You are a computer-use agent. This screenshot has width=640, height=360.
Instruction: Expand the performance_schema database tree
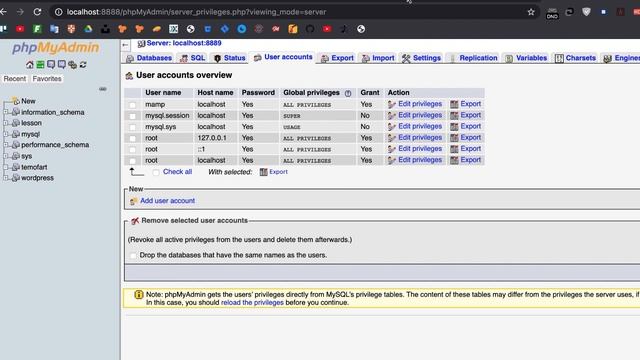coord(6,145)
